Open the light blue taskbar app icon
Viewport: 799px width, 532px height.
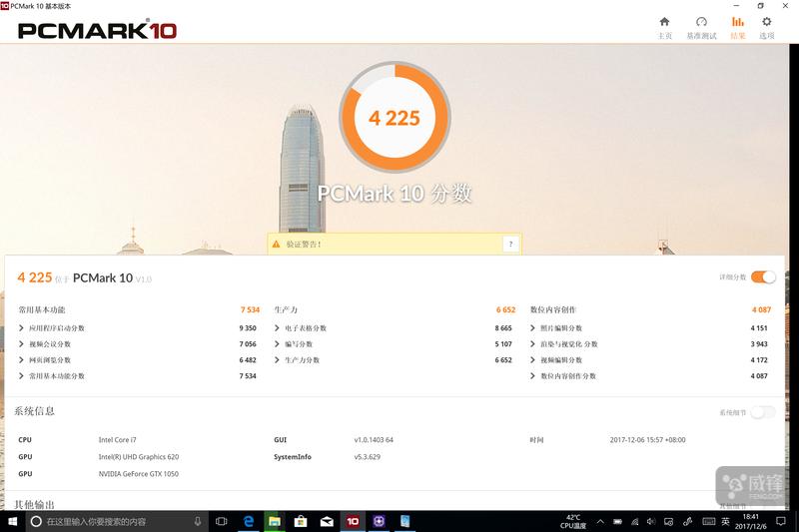[x=404, y=521]
